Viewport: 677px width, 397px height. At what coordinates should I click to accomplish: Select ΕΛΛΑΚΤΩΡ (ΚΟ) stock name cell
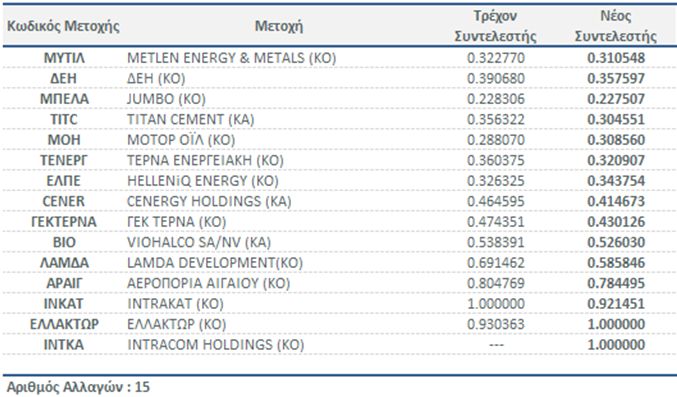(x=177, y=324)
